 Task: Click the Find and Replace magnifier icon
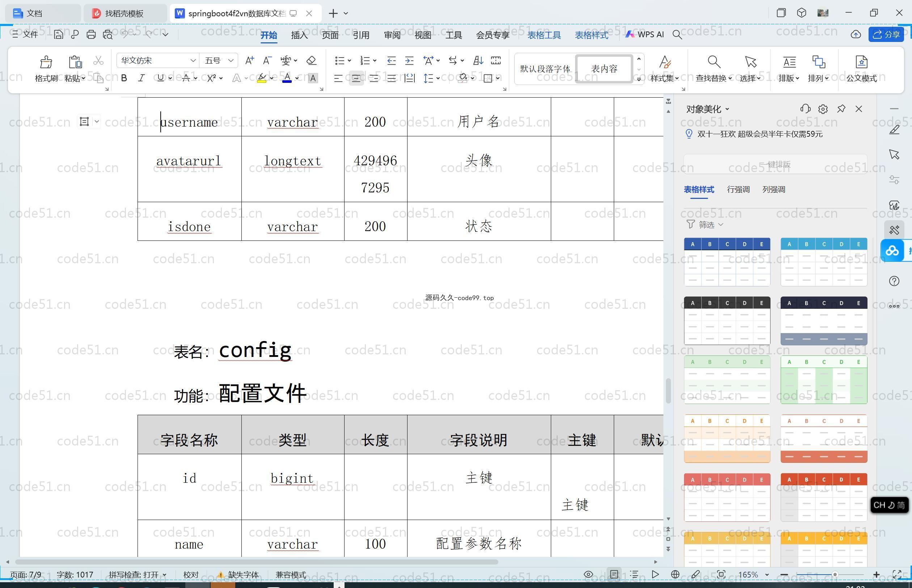(714, 62)
